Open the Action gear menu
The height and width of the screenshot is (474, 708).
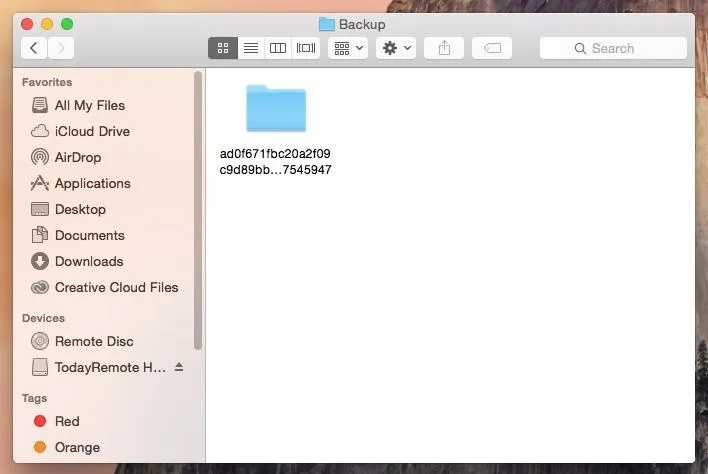396,48
